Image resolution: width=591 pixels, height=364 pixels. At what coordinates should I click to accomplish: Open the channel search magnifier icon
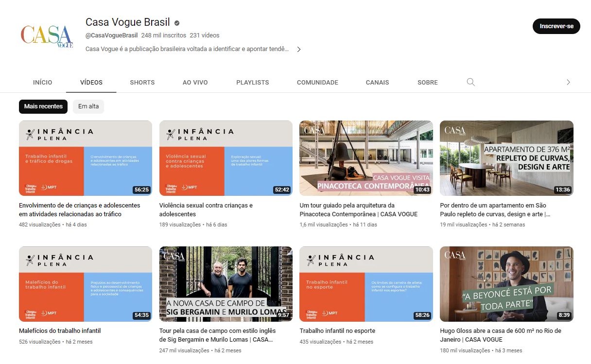(x=470, y=82)
